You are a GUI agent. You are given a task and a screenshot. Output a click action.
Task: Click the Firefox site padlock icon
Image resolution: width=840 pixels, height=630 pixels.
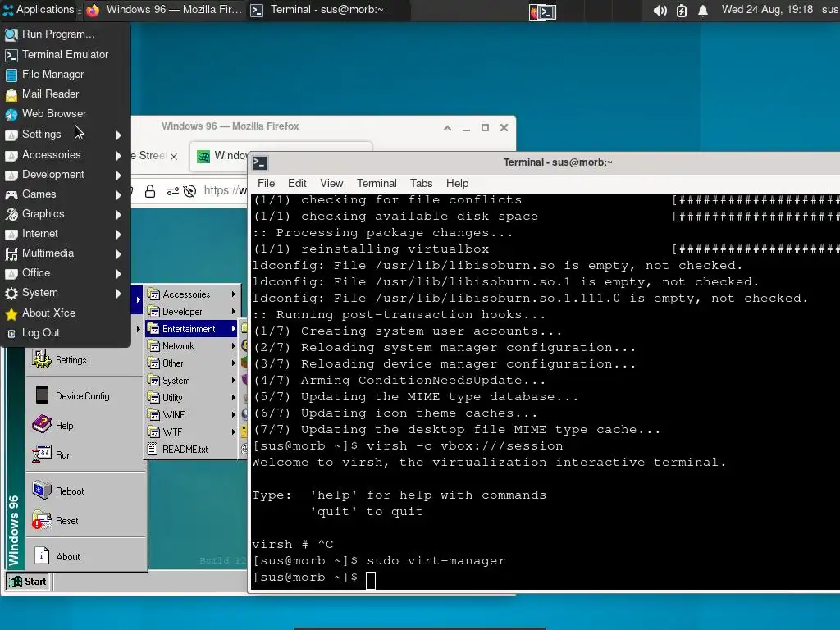[150, 191]
